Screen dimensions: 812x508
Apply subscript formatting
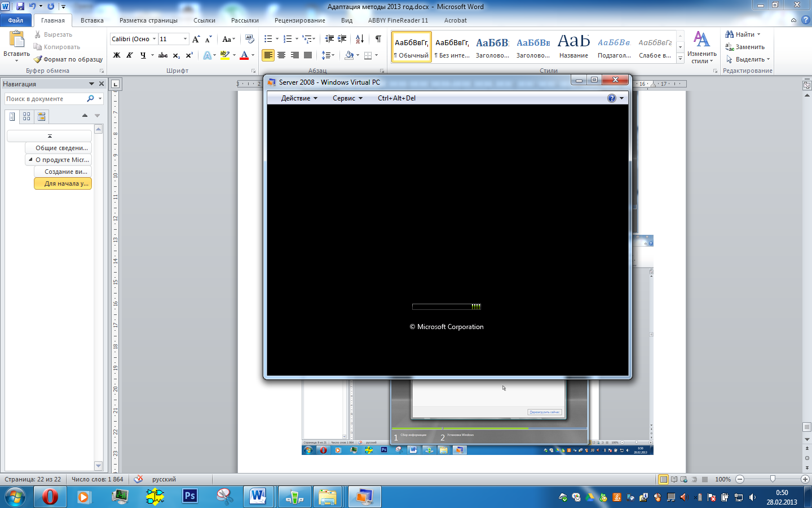[x=176, y=55]
